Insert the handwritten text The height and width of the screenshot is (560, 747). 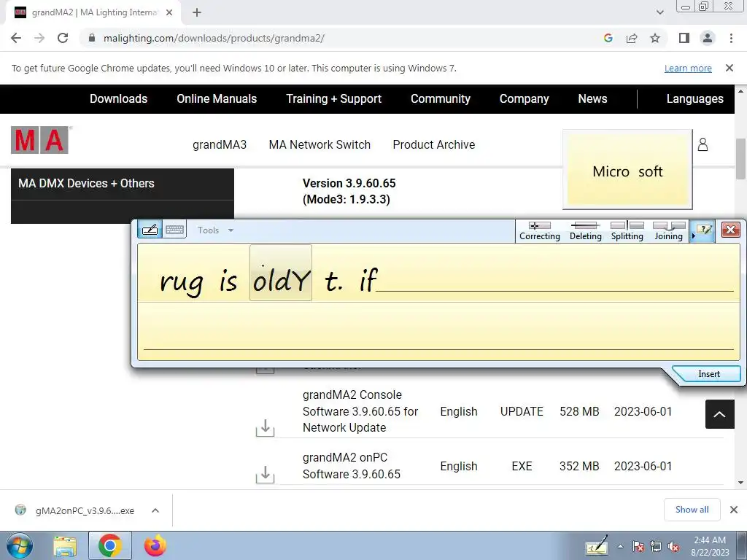708,374
